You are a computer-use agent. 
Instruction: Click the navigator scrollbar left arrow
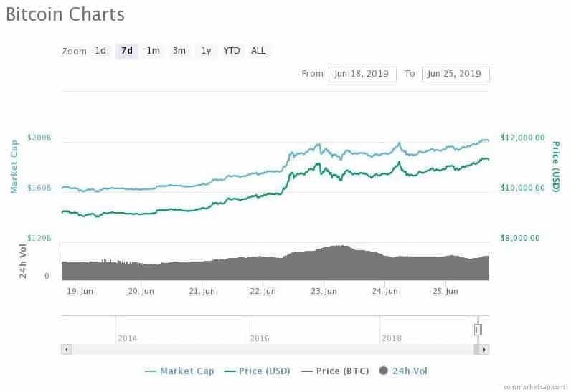click(66, 350)
